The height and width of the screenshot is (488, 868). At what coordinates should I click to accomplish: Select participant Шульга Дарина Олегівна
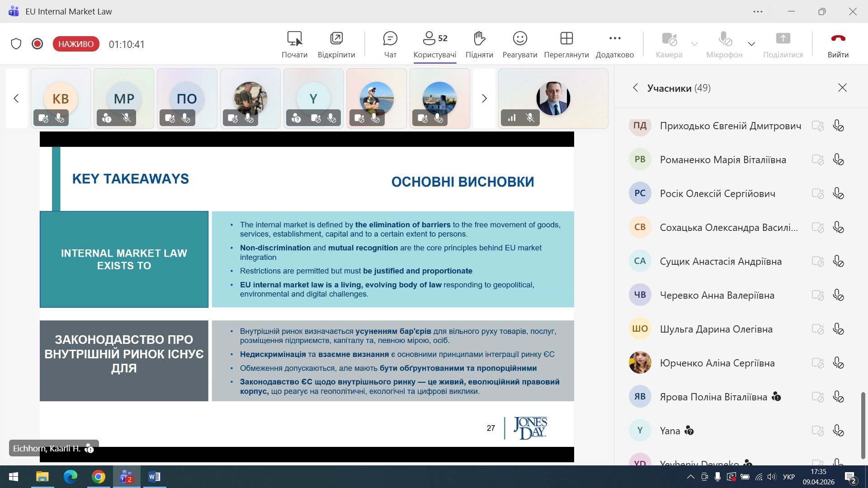716,329
